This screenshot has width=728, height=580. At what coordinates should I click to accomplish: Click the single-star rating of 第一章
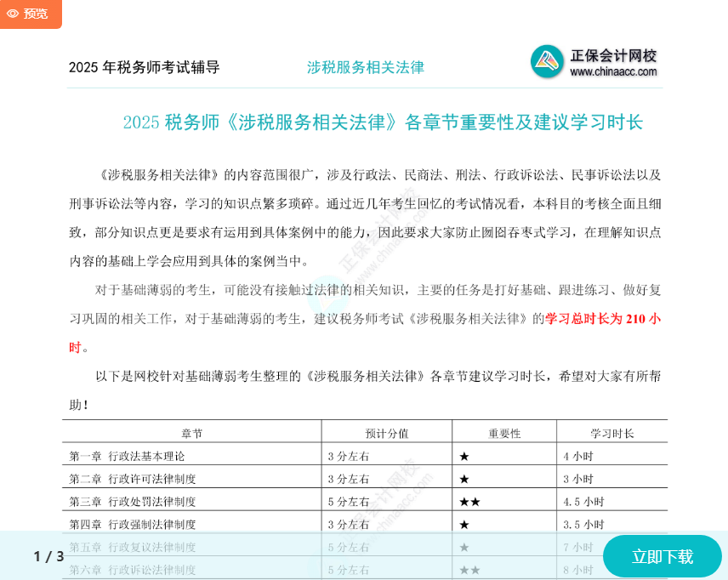coord(464,456)
